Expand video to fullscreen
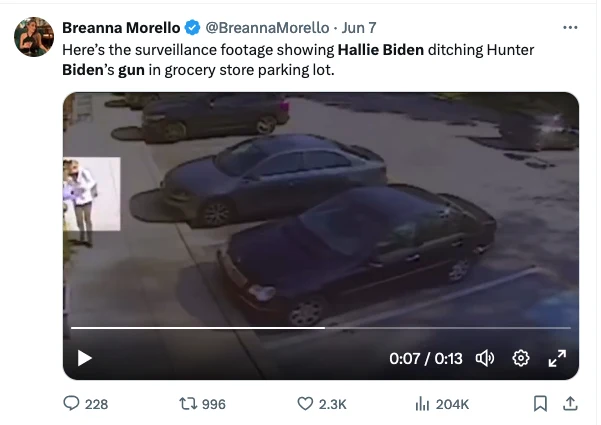Viewport: 601px width, 425px height. point(557,358)
